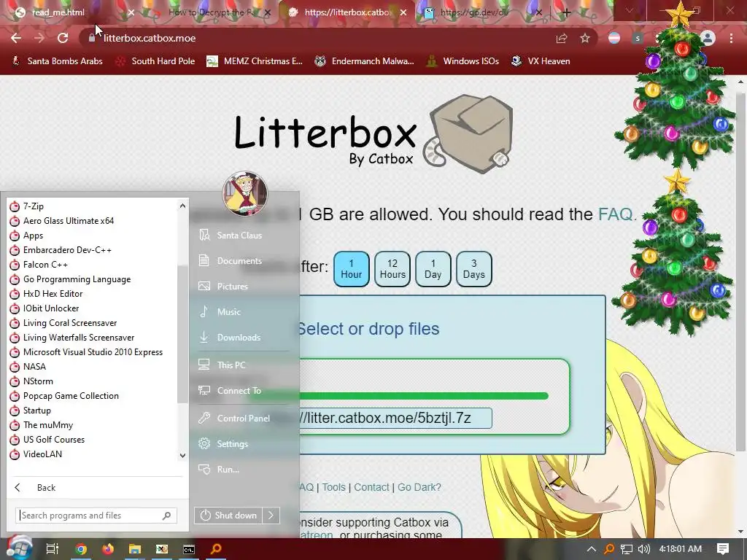Open Pictures from Start menu
Viewport: 747px width, 560px height.
tap(232, 286)
